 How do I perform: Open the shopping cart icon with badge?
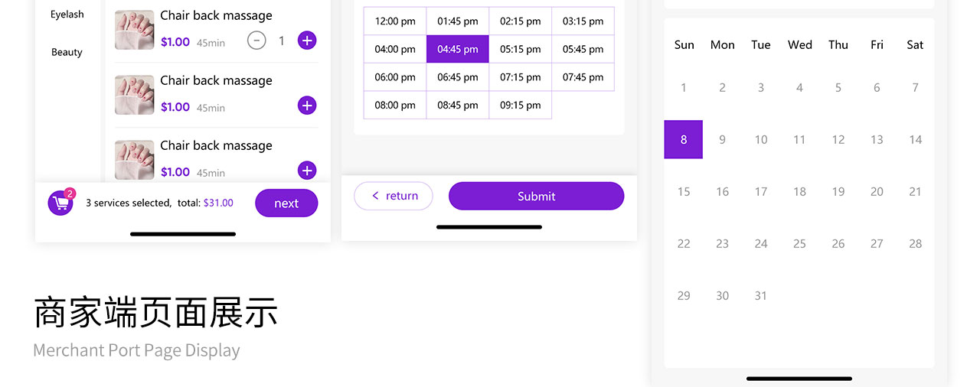tap(60, 203)
